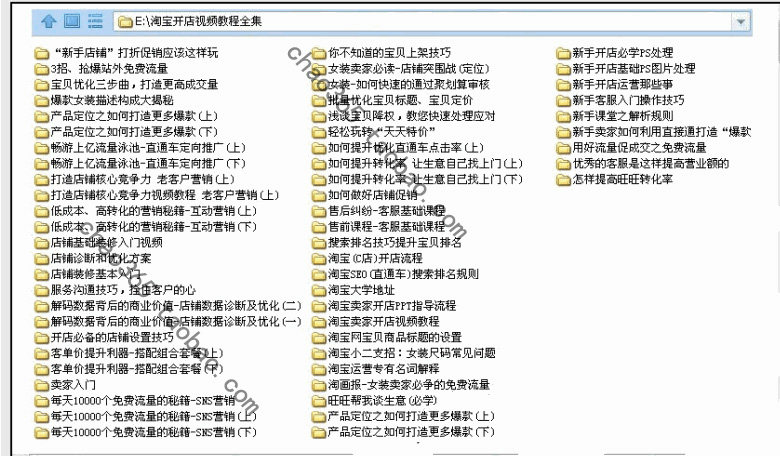Open folder 解码数据背后的商业价值-店铺数据诊断及优化(一)
The image size is (780, 456).
tap(169, 322)
